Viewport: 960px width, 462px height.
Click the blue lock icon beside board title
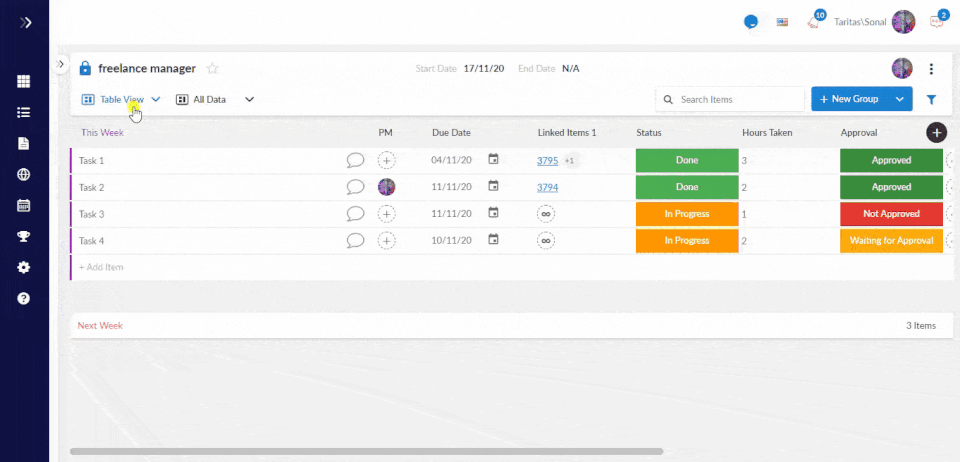coord(85,68)
